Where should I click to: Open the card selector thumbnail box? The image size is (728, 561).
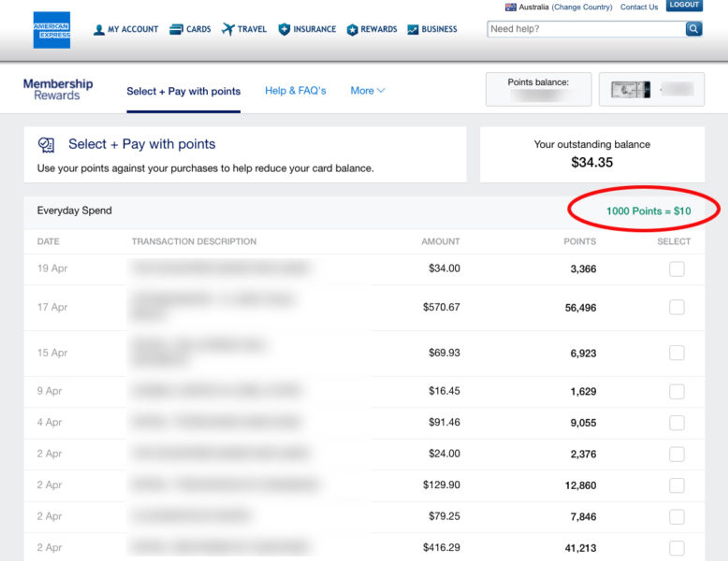click(651, 90)
